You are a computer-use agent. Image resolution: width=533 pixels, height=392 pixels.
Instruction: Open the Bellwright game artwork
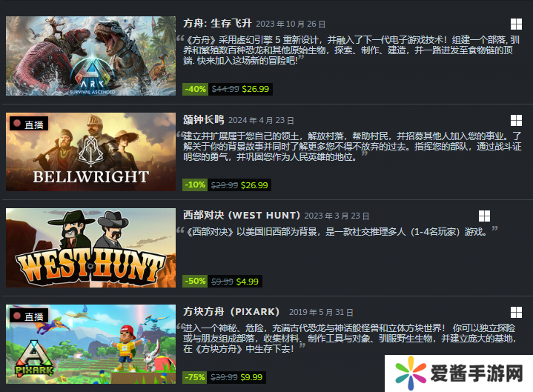click(x=90, y=152)
